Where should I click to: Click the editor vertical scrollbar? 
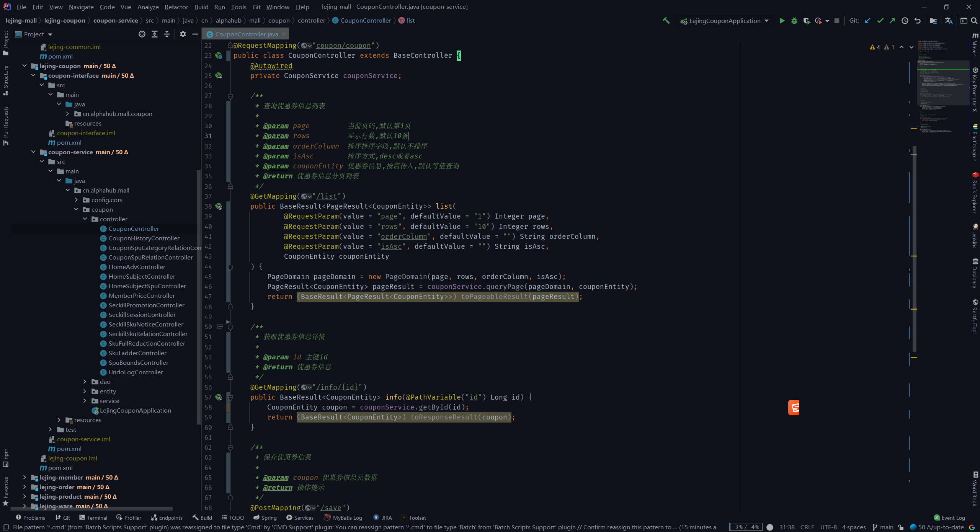click(x=914, y=249)
